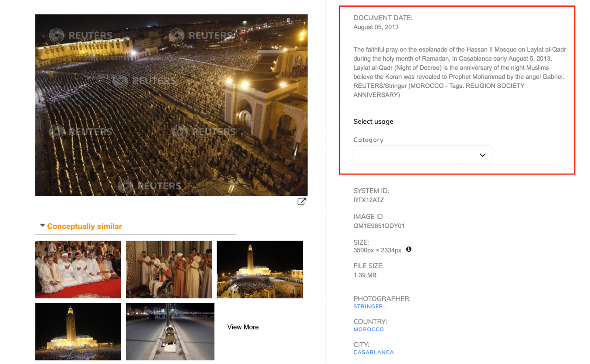Screen dimensions: 590x364
Task: Follow the CASABLANCA city link
Action: point(374,352)
